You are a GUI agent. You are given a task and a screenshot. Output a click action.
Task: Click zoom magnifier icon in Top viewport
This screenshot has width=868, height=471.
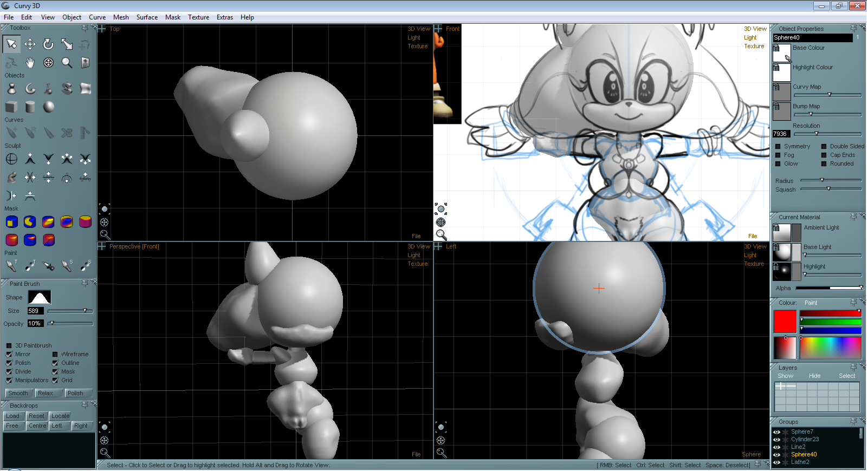[105, 234]
